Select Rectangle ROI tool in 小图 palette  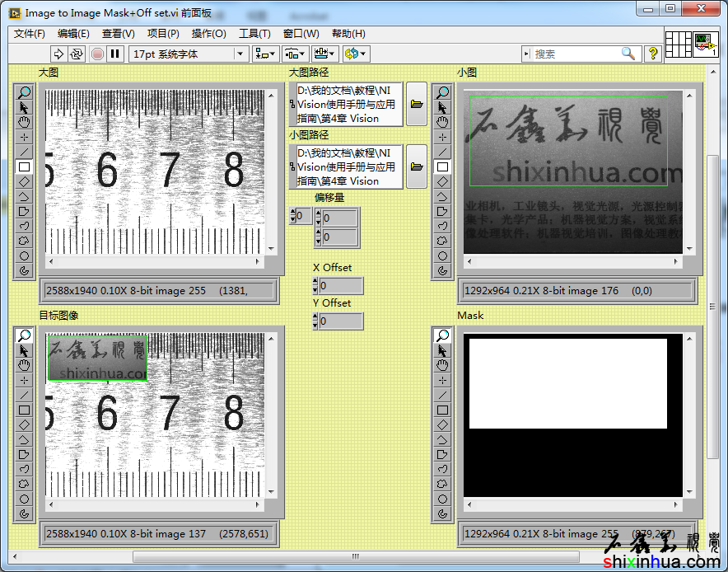click(x=442, y=166)
